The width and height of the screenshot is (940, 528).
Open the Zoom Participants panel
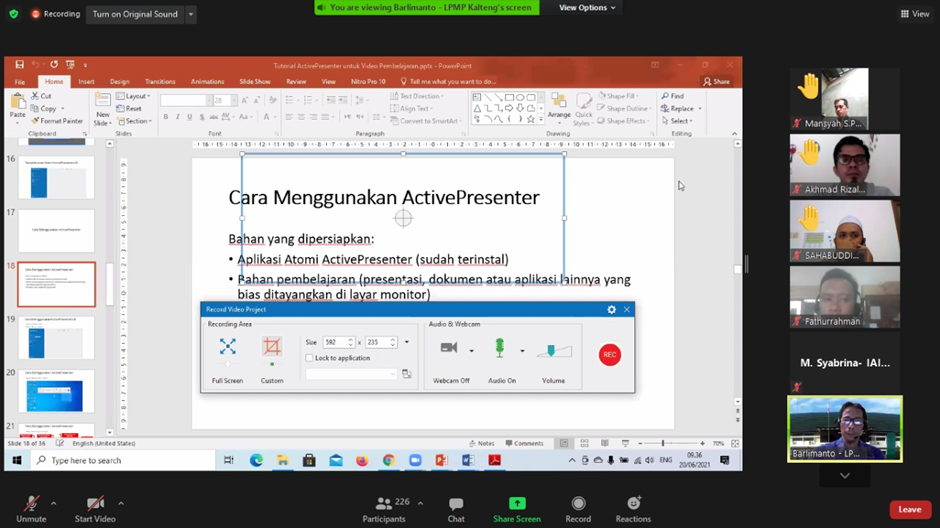click(x=385, y=509)
